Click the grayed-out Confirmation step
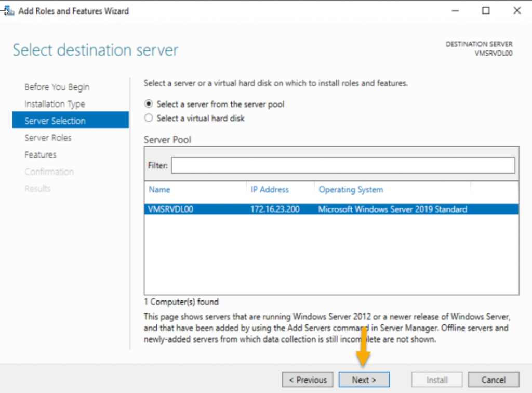The image size is (532, 393). coord(49,172)
